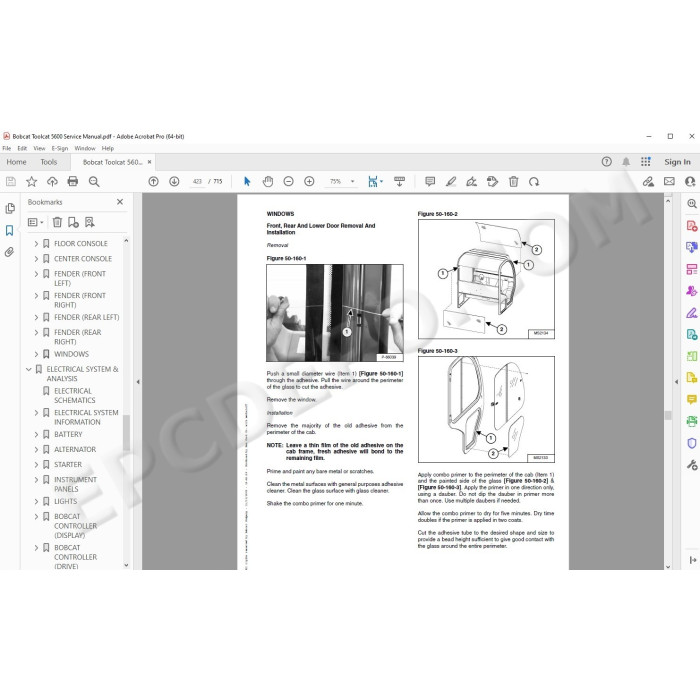Add a sticky note comment
700x700 pixels.
(x=430, y=181)
